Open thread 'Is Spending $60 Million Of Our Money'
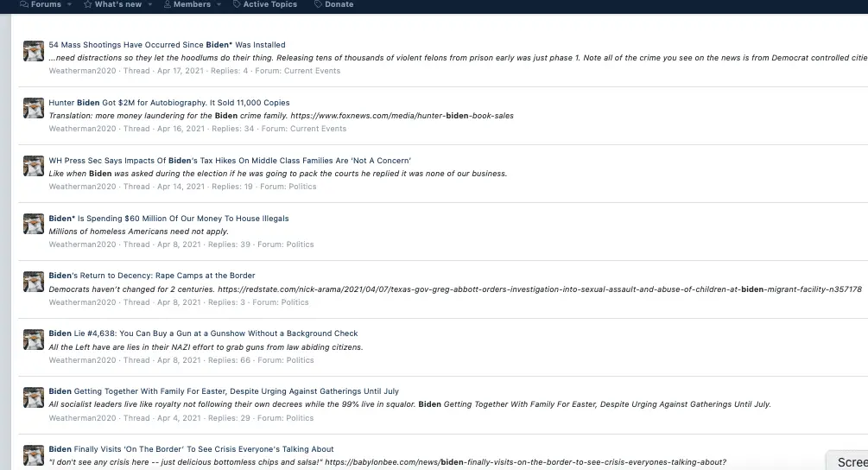Image resolution: width=868 pixels, height=470 pixels. point(168,219)
